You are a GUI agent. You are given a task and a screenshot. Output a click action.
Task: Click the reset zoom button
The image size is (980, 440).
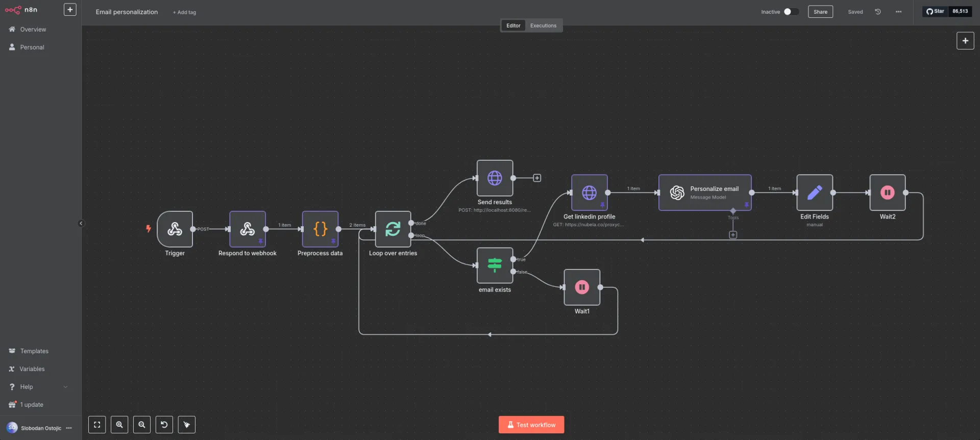click(164, 425)
